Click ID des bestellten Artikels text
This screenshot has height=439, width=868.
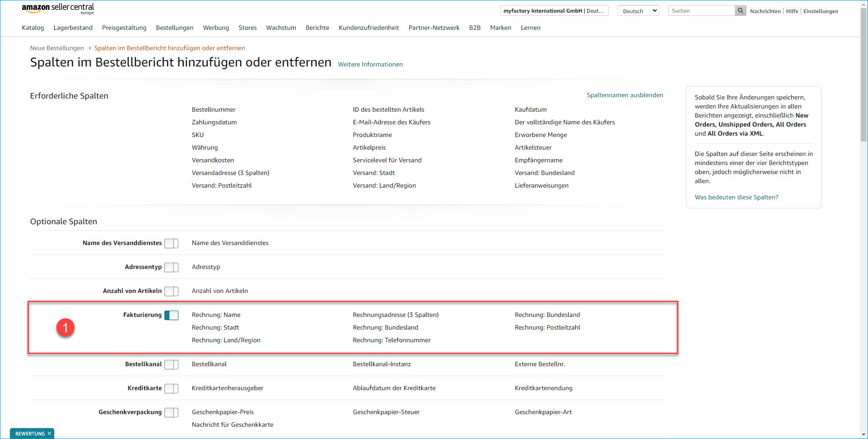point(388,109)
